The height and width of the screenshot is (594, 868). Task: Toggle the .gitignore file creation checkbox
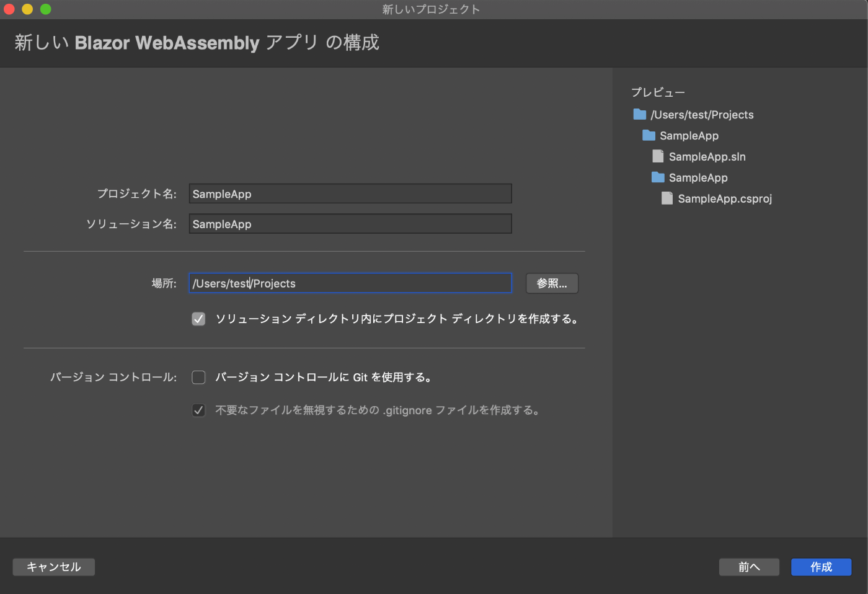point(198,410)
